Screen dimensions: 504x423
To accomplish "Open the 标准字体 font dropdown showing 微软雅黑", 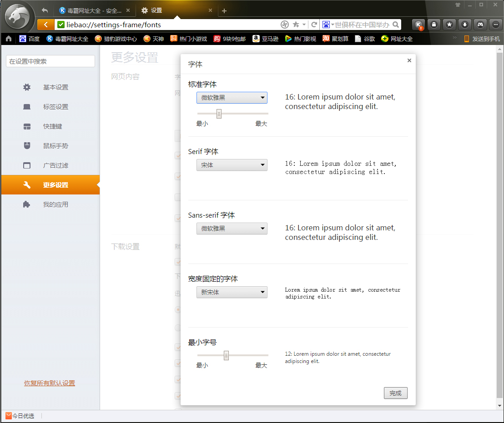I will (x=232, y=97).
